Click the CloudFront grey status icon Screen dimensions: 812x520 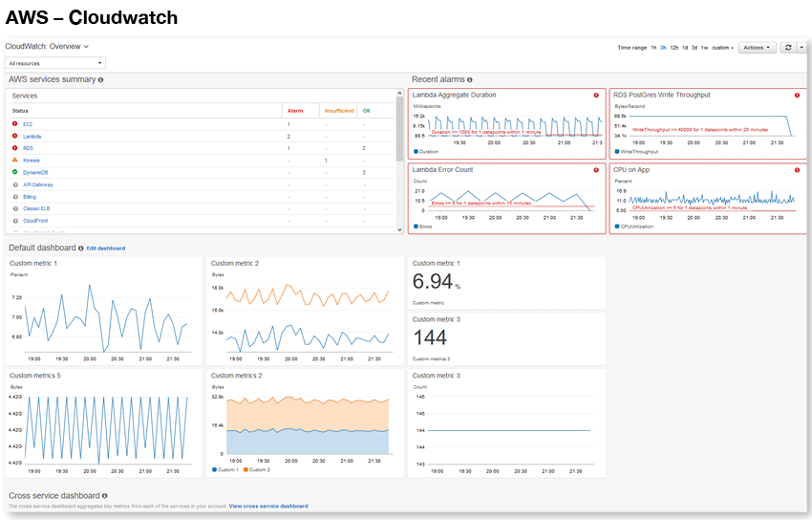tap(15, 221)
